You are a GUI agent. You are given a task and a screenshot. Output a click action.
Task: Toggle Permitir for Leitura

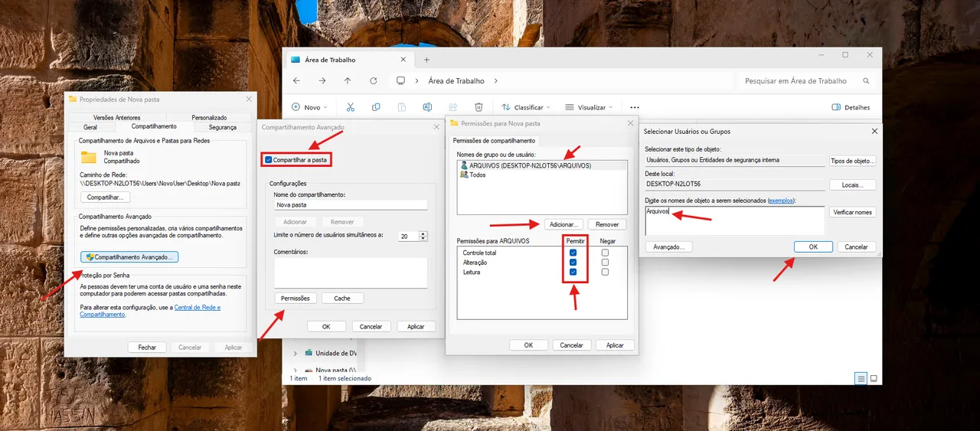pyautogui.click(x=573, y=272)
